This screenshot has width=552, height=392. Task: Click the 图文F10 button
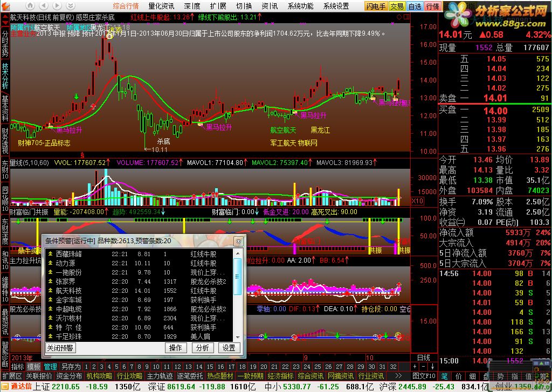[x=424, y=376]
